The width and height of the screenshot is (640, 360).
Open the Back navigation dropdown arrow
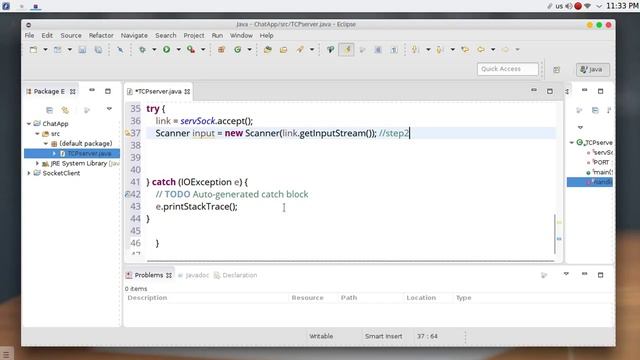pyautogui.click(x=493, y=50)
